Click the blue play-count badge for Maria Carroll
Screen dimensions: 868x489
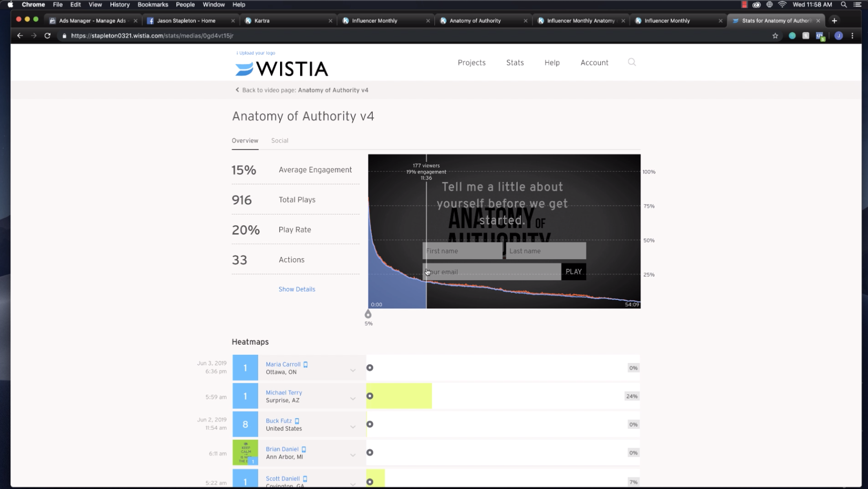(245, 368)
